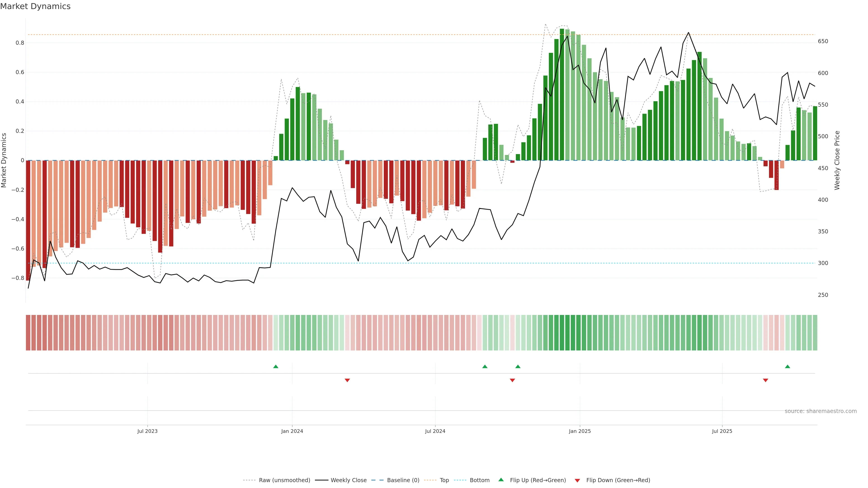Click the first green flip-up marker after Jul 2024
868x488 pixels.
485,366
